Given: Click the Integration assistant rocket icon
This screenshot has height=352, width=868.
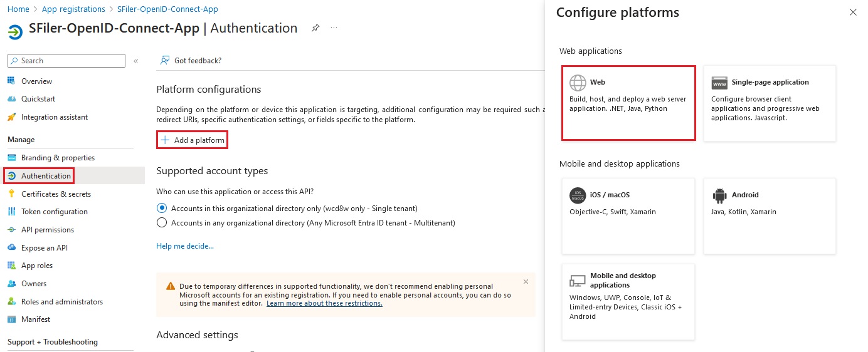Looking at the screenshot, I should (11, 117).
